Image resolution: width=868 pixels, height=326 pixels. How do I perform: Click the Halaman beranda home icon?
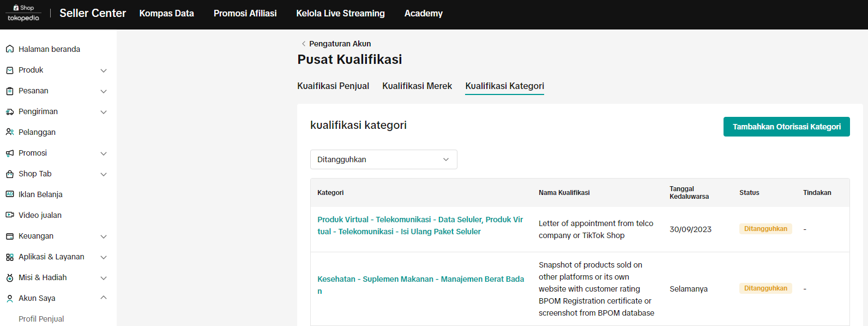coord(10,49)
